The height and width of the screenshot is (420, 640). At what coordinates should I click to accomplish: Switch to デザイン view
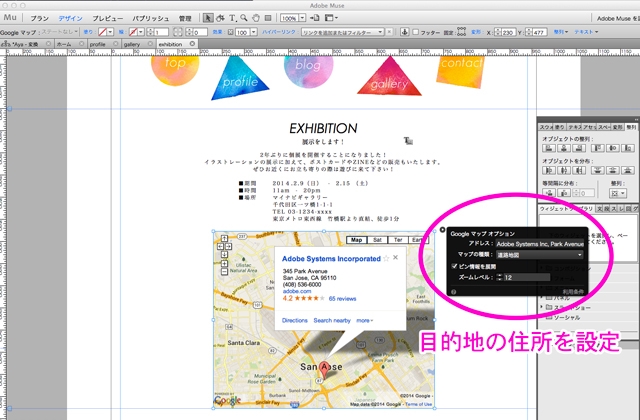pyautogui.click(x=70, y=18)
